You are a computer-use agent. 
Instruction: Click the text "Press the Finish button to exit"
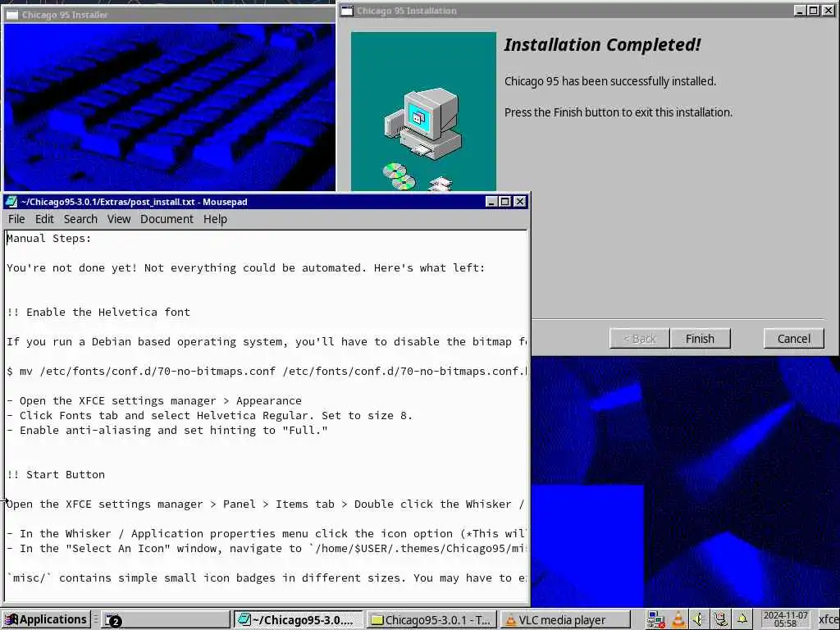click(x=619, y=112)
